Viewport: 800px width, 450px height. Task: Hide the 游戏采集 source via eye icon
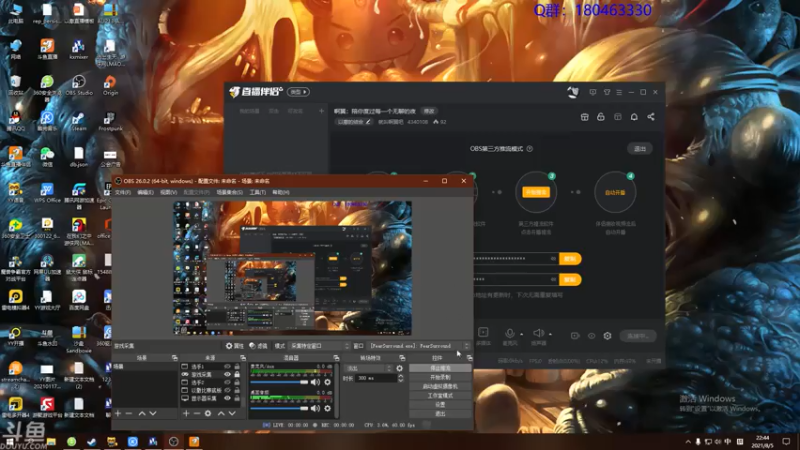pyautogui.click(x=228, y=374)
